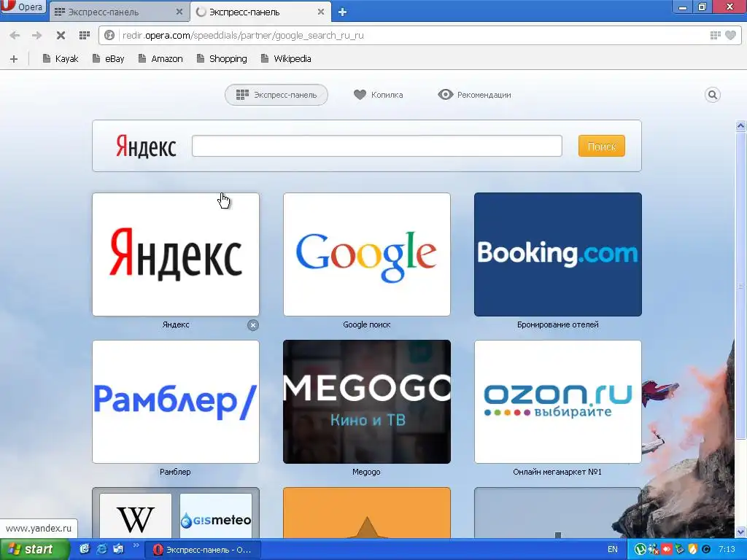Screen dimensions: 747x560
Task: Focus the Яндекс search input field
Action: pos(377,146)
